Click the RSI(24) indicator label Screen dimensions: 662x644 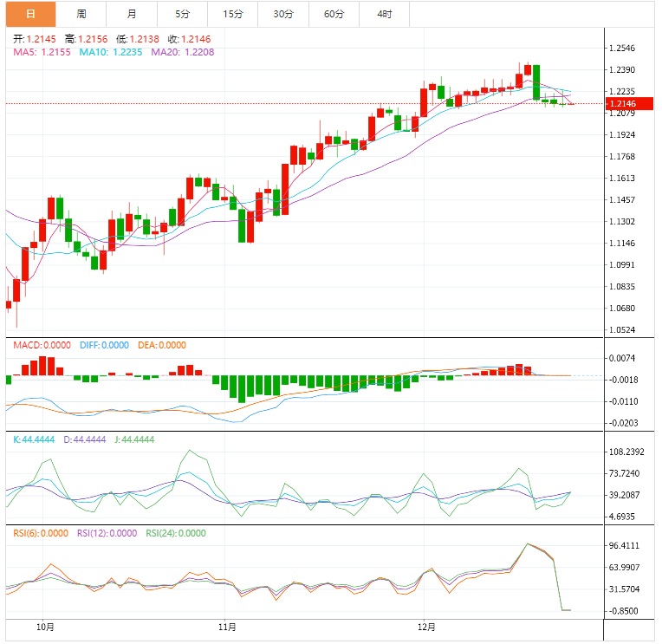[175, 534]
